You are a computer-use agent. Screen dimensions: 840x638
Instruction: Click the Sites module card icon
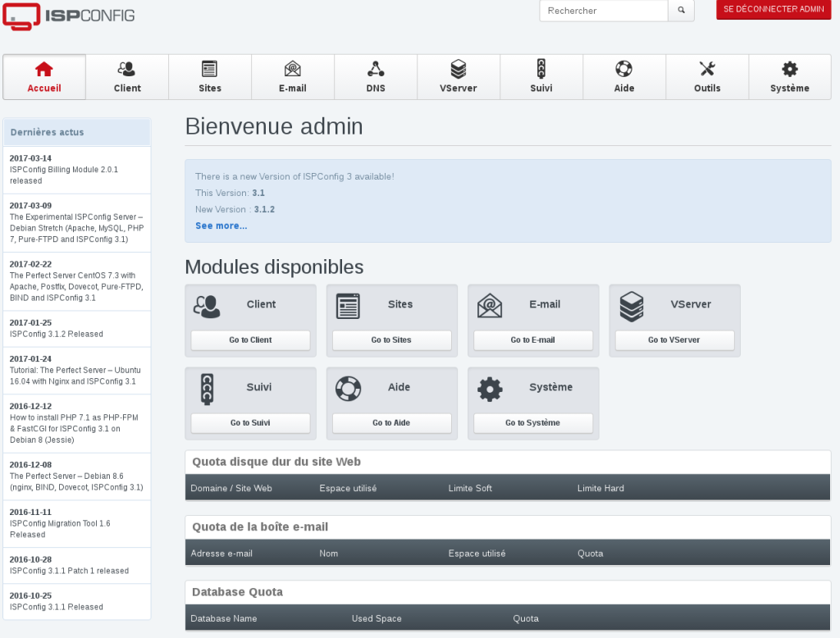[x=348, y=307]
